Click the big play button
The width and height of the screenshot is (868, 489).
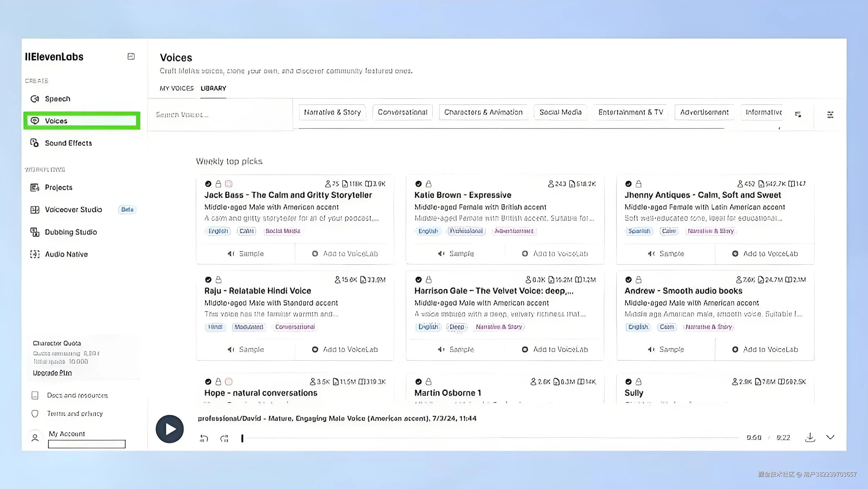click(170, 429)
